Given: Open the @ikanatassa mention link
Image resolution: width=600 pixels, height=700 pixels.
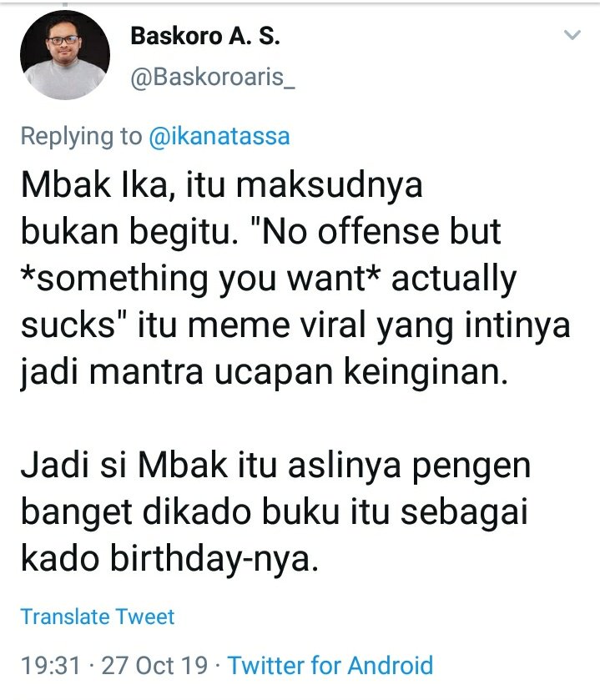Looking at the screenshot, I should coord(219,136).
